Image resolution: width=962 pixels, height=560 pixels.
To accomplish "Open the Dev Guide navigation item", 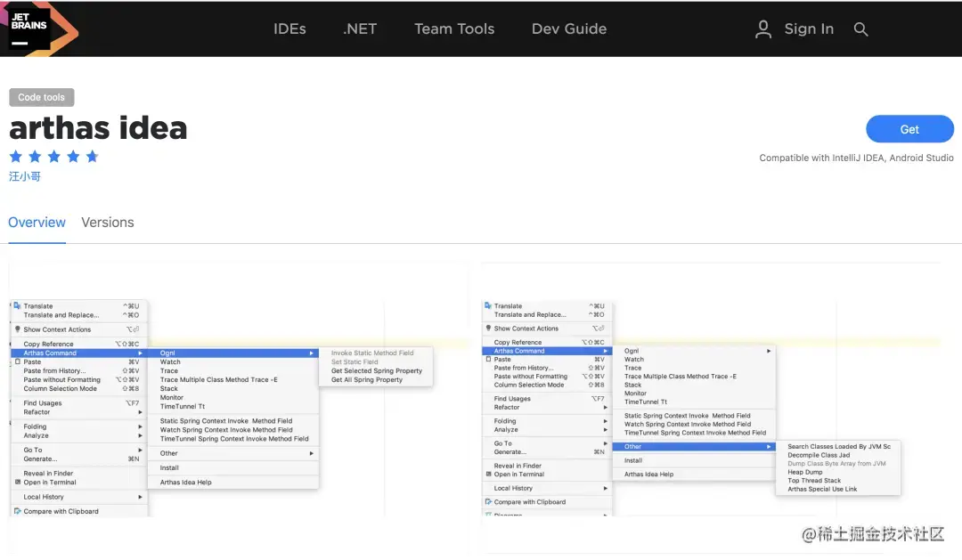I will pos(568,28).
